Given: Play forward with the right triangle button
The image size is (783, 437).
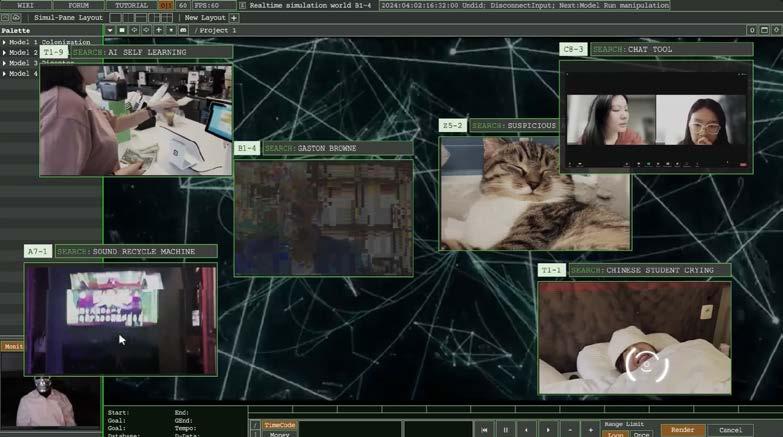Looking at the screenshot, I should coord(548,430).
